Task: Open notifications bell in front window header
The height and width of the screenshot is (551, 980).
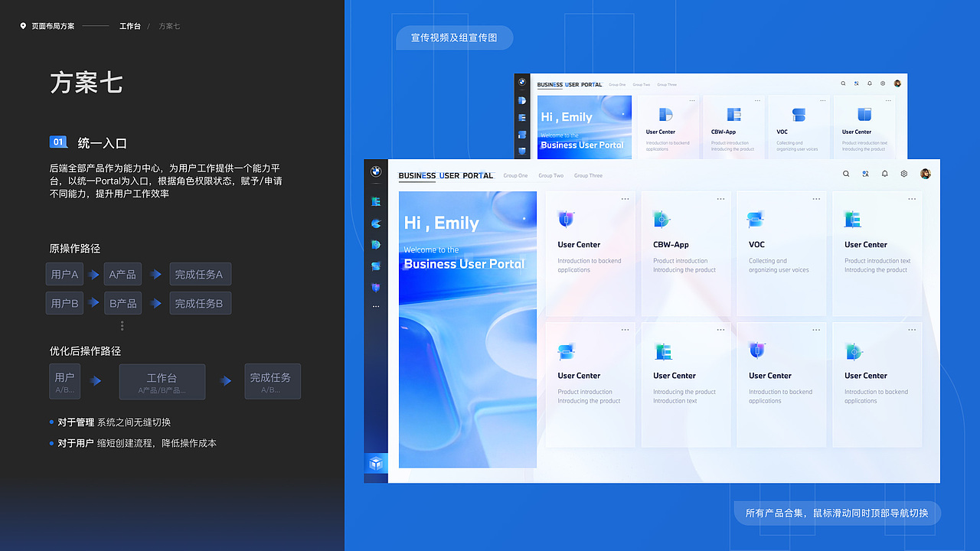Action: coord(884,174)
